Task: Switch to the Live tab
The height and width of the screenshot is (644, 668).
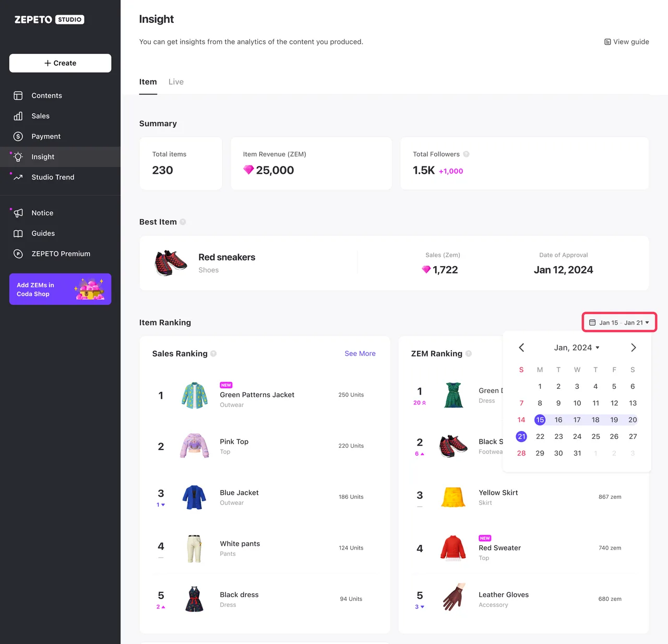Action: [x=176, y=81]
